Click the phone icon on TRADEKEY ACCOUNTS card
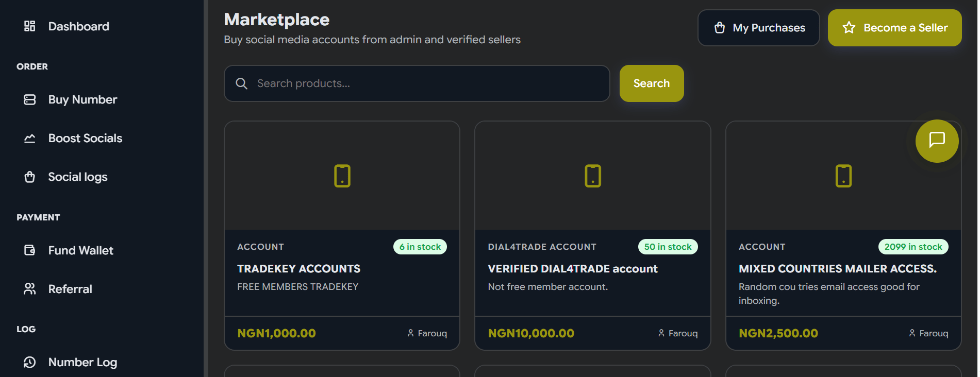The image size is (980, 377). click(342, 176)
